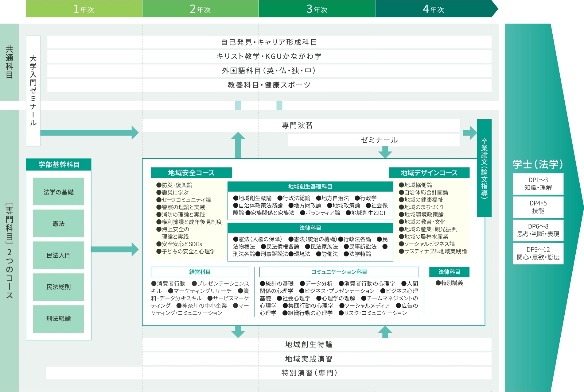Click the 特別演習(専門) bar
The width and height of the screenshot is (584, 392).
pyautogui.click(x=269, y=373)
